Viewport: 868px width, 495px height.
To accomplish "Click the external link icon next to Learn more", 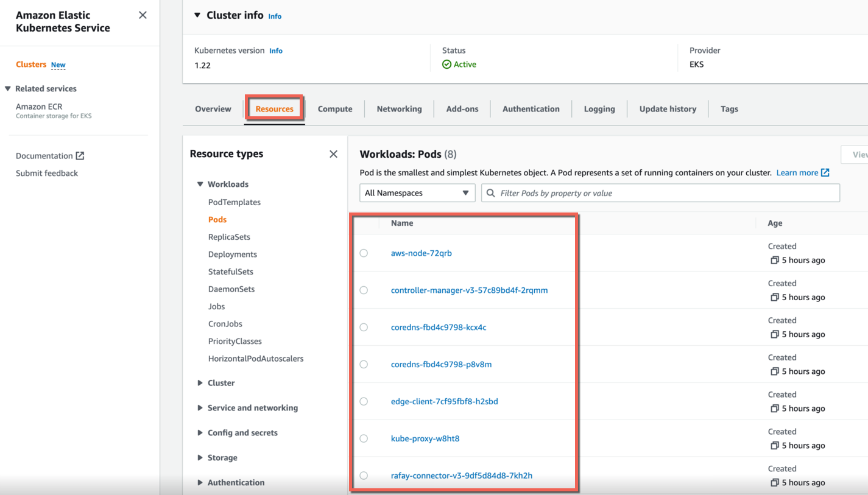I will click(825, 173).
